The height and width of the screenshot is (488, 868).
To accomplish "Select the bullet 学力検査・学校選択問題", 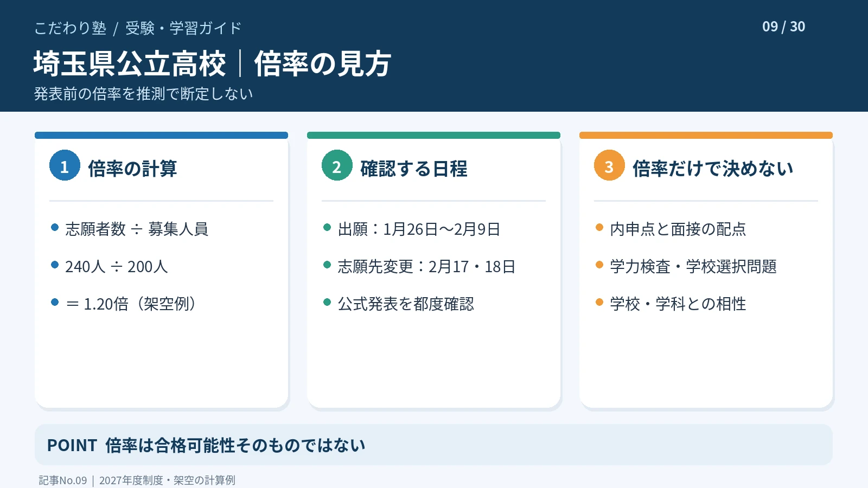I will point(693,267).
